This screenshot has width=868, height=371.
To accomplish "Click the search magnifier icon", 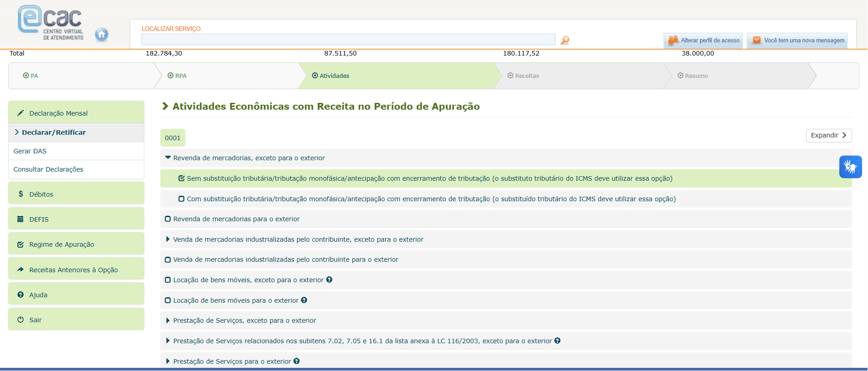I will pos(565,40).
